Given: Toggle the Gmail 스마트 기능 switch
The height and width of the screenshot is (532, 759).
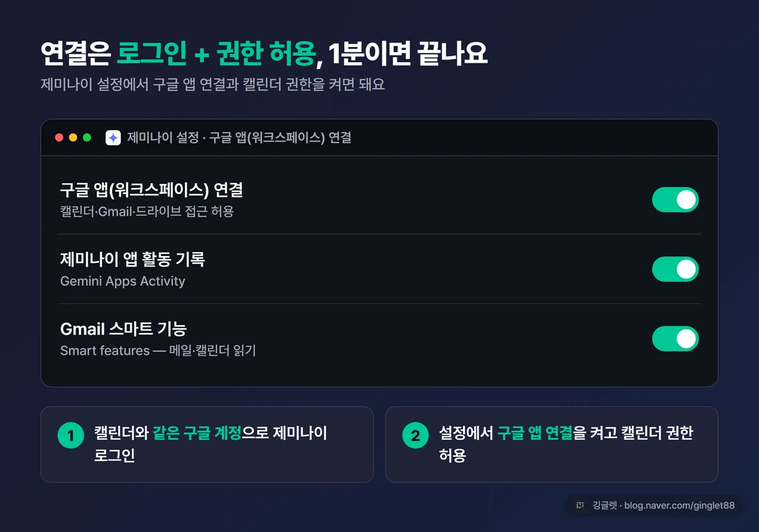Looking at the screenshot, I should click(x=675, y=338).
